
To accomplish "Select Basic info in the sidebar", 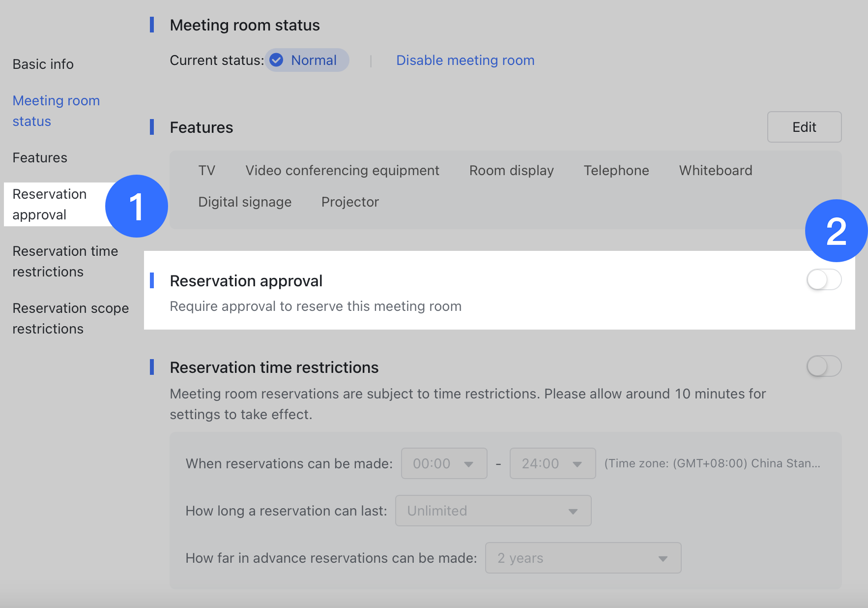I will pyautogui.click(x=43, y=64).
